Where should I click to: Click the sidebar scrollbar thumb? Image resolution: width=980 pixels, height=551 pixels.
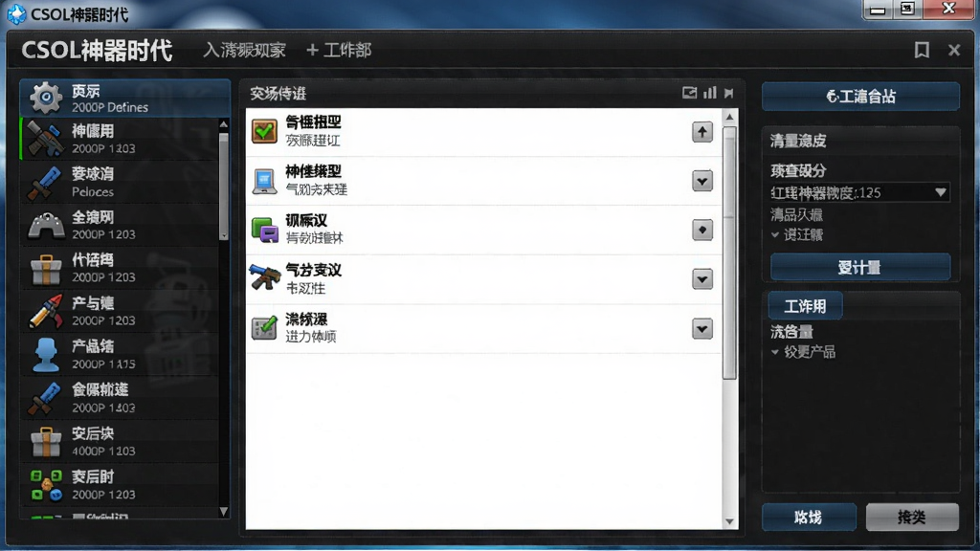pos(224,187)
